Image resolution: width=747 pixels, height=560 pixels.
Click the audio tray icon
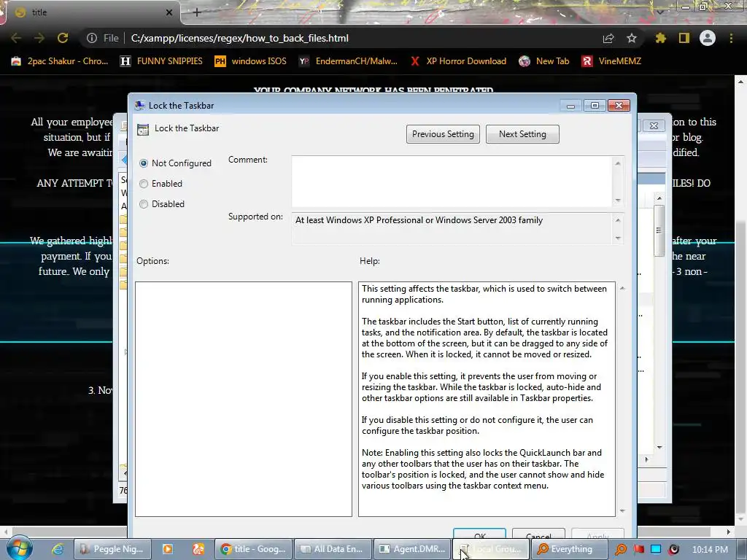[673, 549]
